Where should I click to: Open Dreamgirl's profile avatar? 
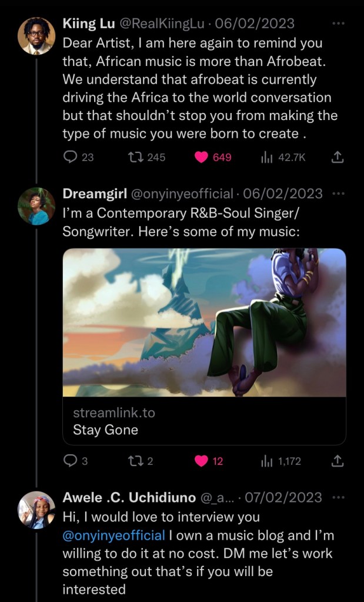(36, 206)
